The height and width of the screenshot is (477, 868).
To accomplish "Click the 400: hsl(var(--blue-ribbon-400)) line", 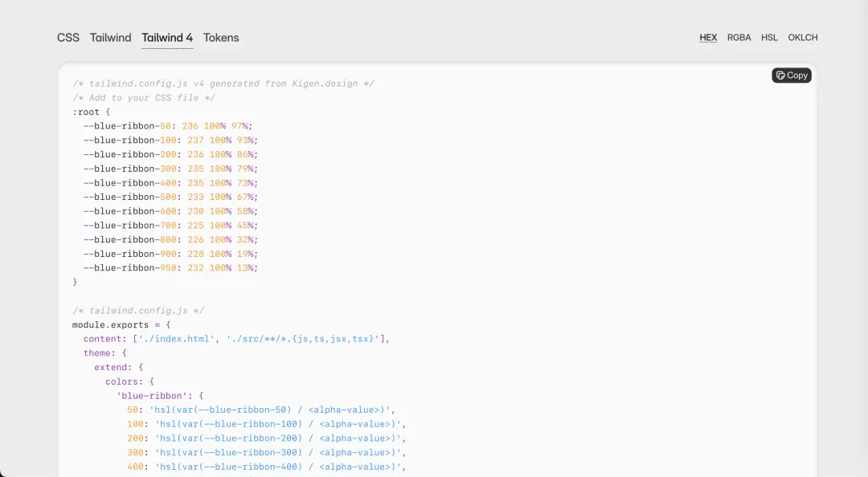I will tap(266, 467).
